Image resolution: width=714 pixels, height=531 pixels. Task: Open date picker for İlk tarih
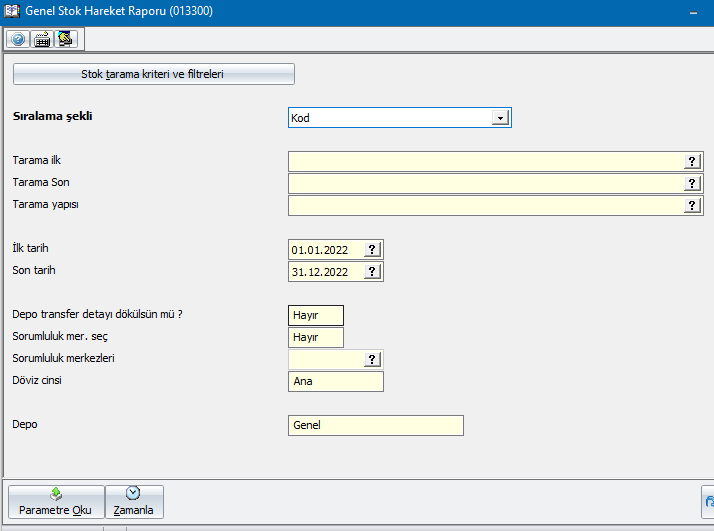point(372,249)
